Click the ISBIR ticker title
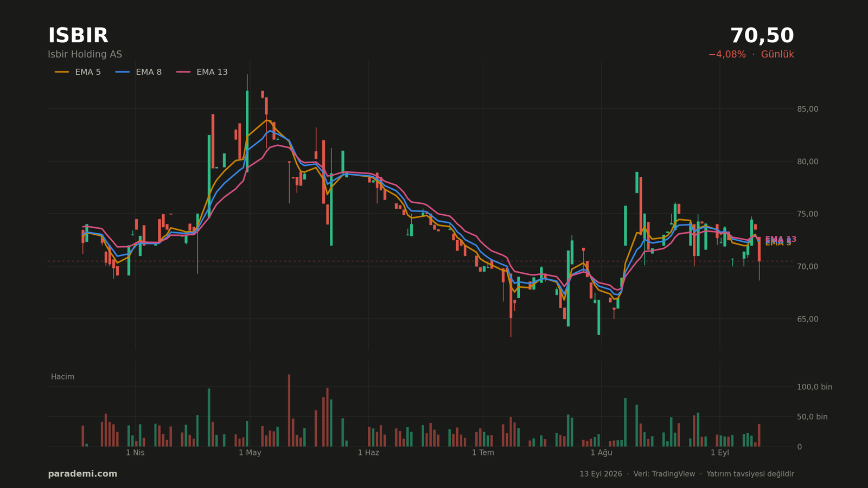Screen dimensions: 868x488 78,36
